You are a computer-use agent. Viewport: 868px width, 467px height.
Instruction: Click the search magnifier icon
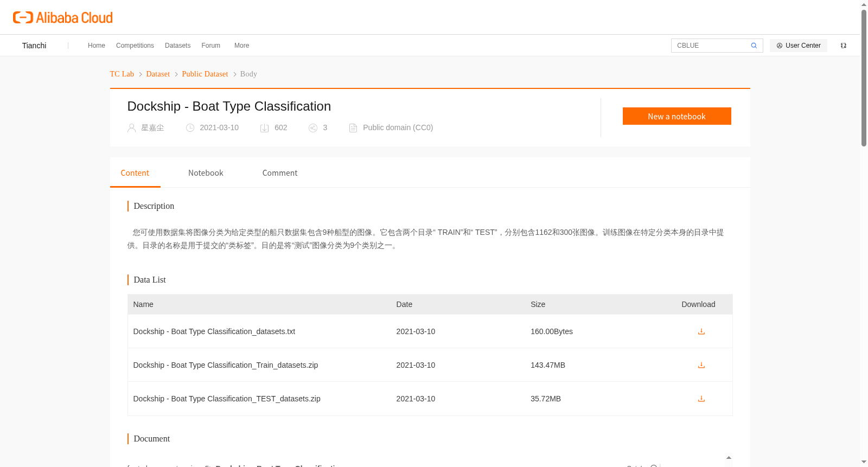pyautogui.click(x=754, y=46)
